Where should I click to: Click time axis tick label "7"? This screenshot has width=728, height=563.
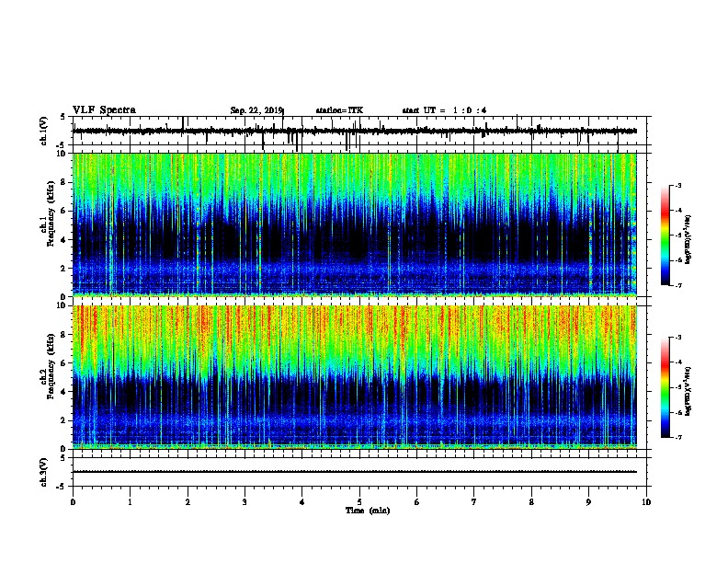(474, 502)
